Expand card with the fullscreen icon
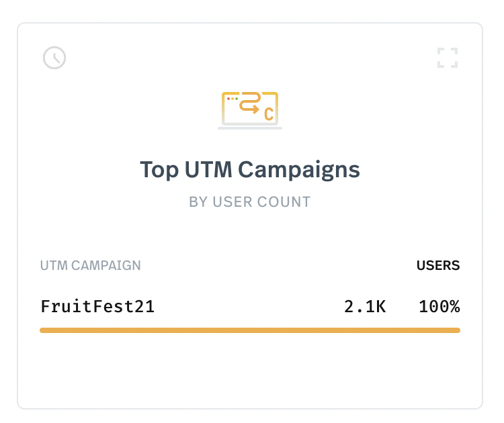 pos(448,58)
